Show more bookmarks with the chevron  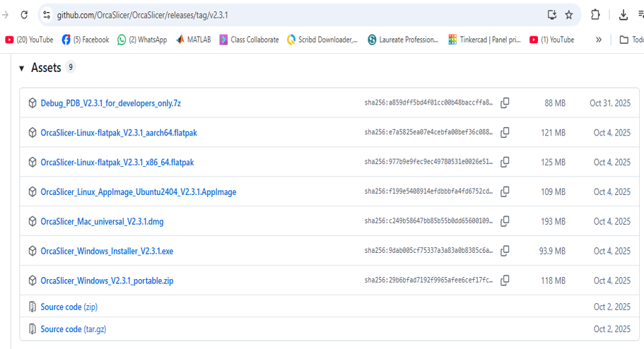[599, 40]
